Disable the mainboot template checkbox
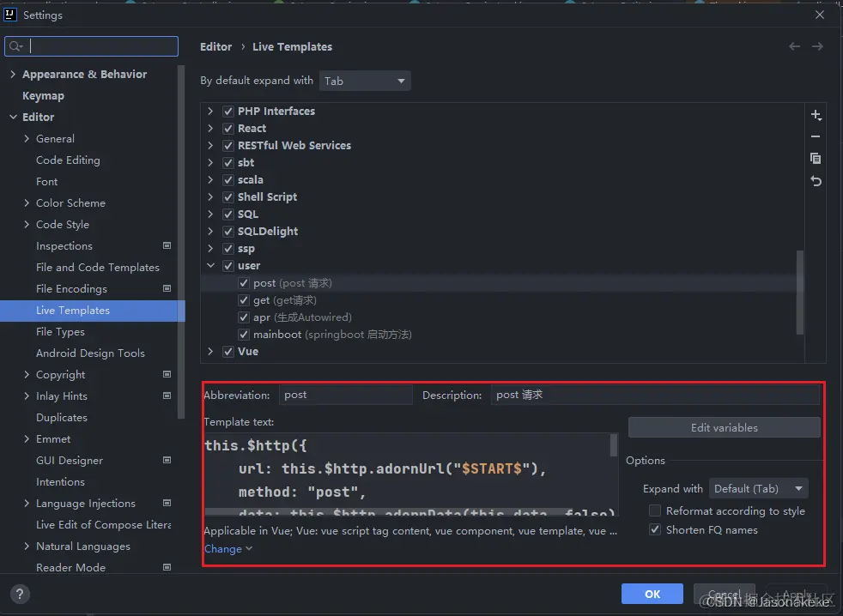The image size is (843, 616). point(244,335)
